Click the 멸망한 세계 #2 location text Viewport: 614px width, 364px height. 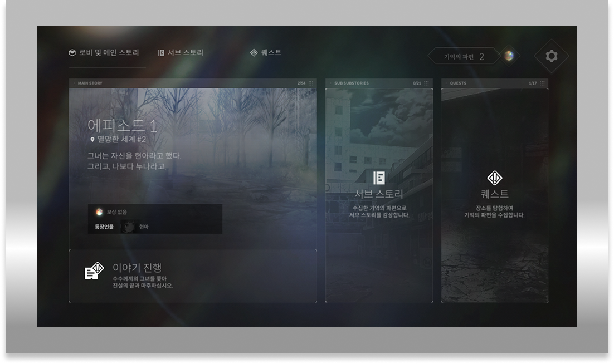[x=121, y=140]
